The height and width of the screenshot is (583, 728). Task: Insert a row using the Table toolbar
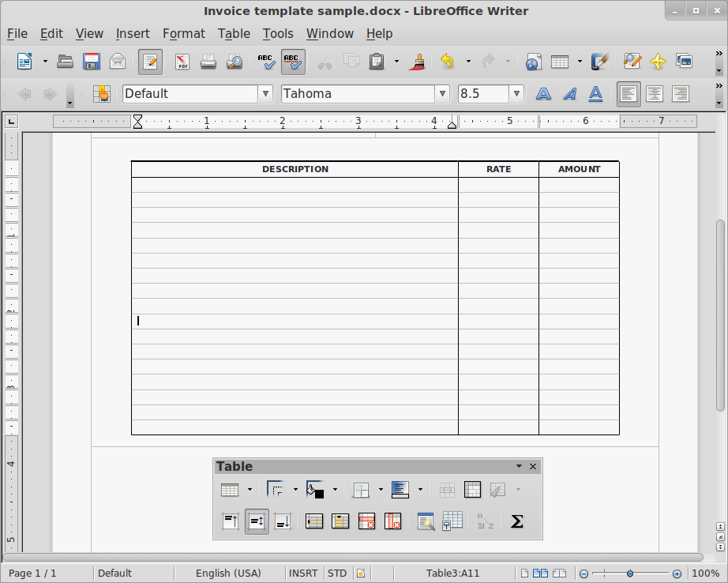pos(314,521)
